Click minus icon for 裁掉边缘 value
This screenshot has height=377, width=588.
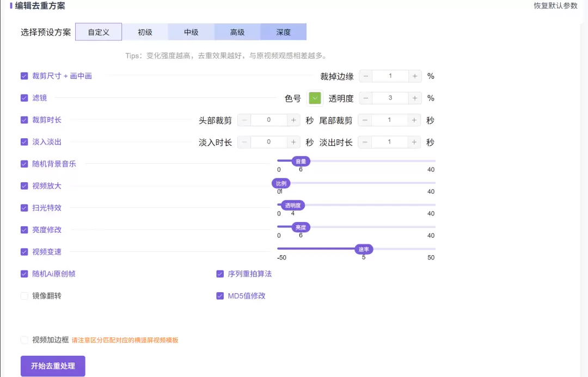tap(366, 76)
